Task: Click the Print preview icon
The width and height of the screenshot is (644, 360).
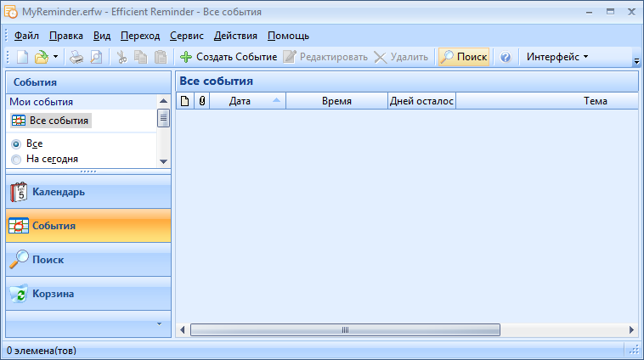Action: 96,57
